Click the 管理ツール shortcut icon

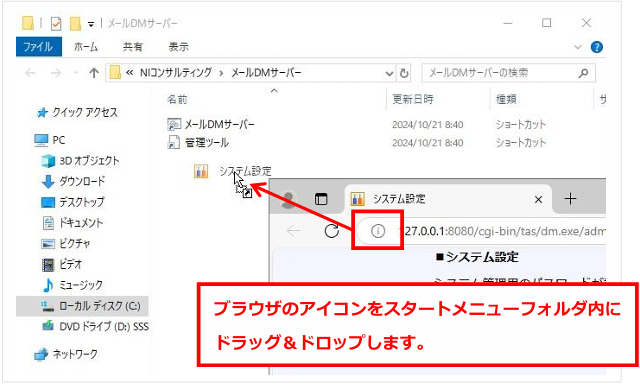click(x=174, y=142)
